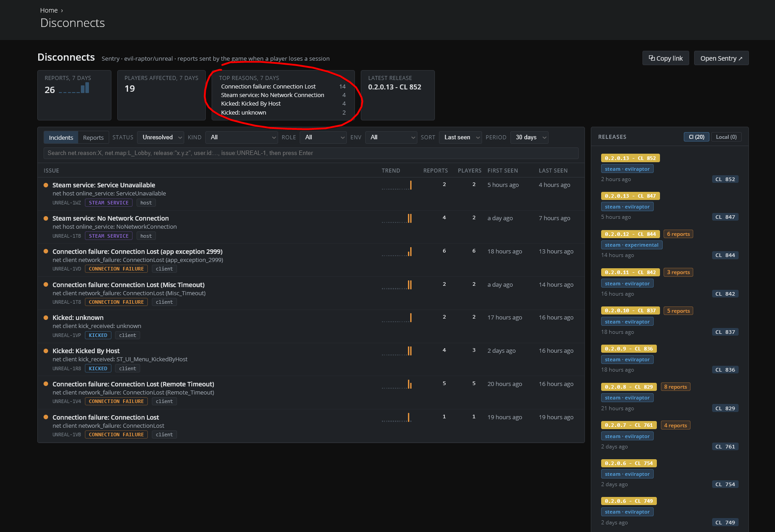Click CONNECTION FAILURE tag on UNREAL-1VD
Image resolution: width=775 pixels, height=532 pixels.
pos(116,269)
